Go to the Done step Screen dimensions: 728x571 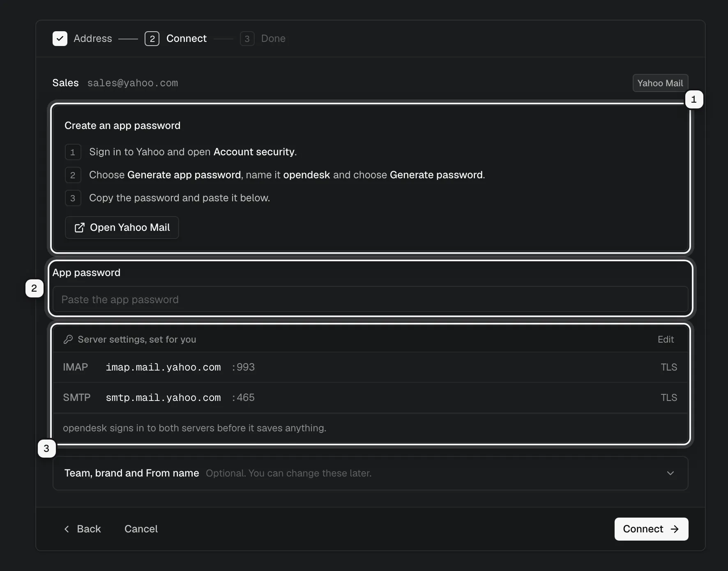pyautogui.click(x=273, y=39)
